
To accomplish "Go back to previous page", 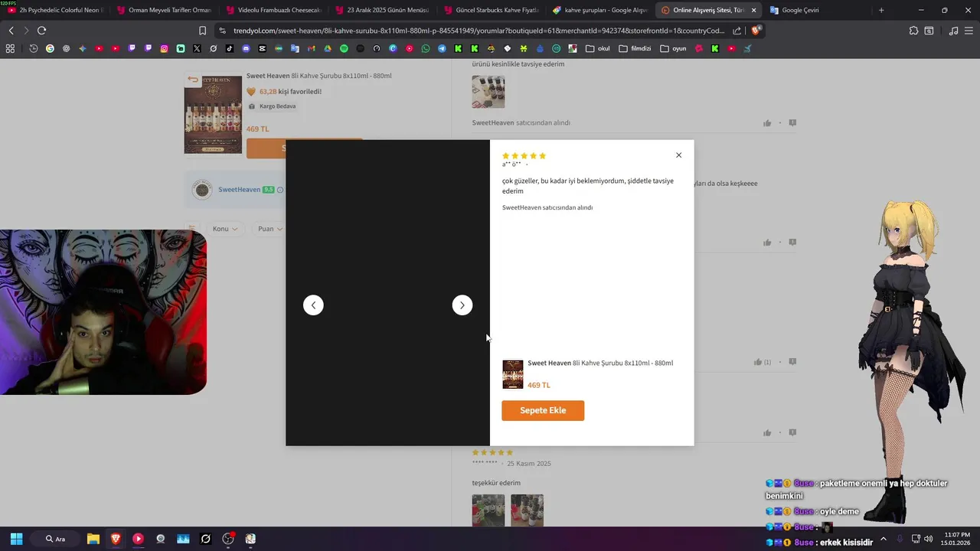I will coord(11,31).
